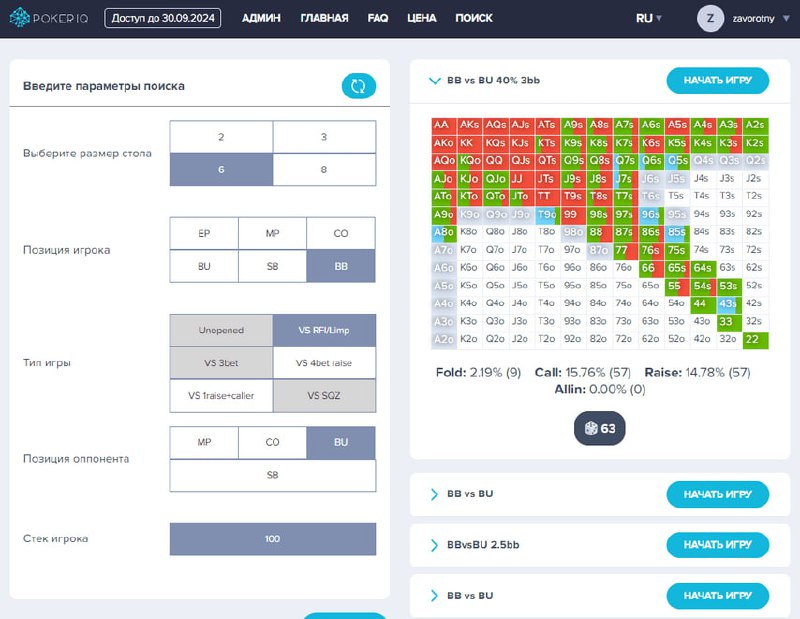Start game for the bottom BB vs BU row
This screenshot has height=619, width=800.
pos(717,596)
